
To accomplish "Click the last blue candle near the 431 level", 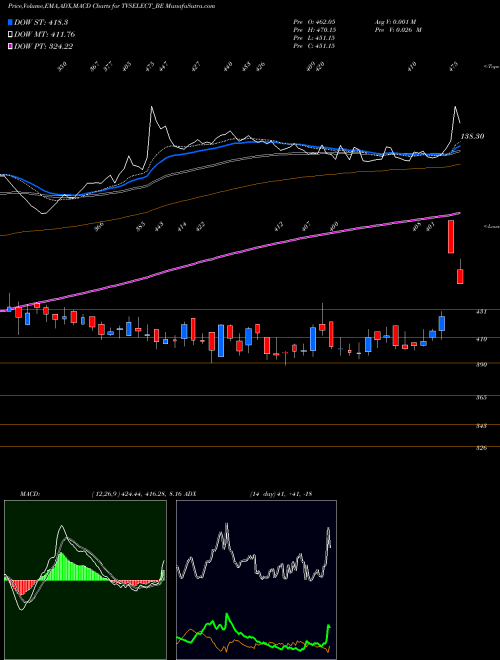I will 441,324.
